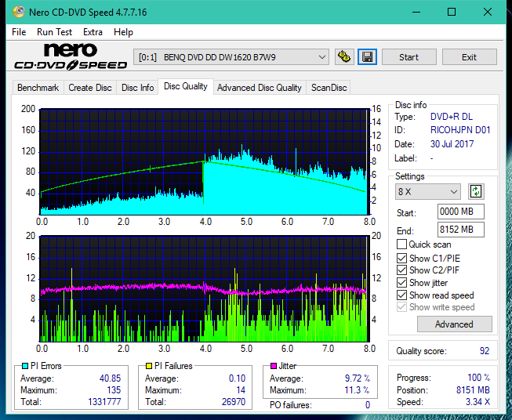Uncheck Show C2/PIF
This screenshot has width=512, height=420.
click(401, 270)
